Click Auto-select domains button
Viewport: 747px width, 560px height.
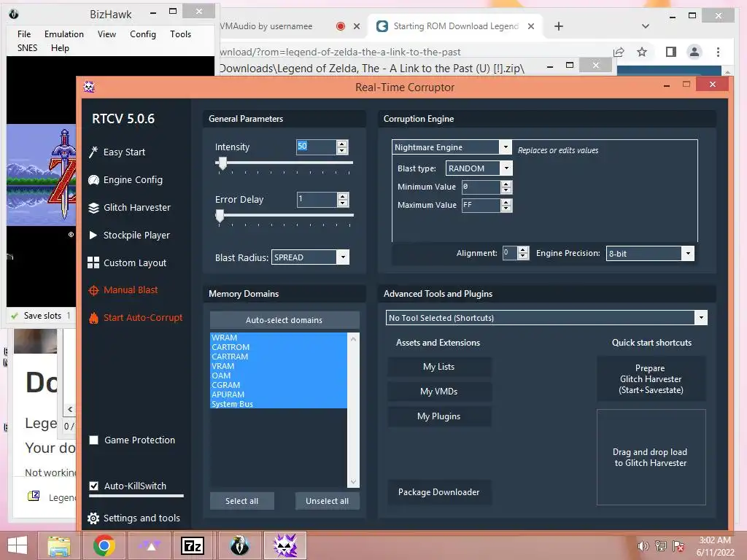click(285, 320)
